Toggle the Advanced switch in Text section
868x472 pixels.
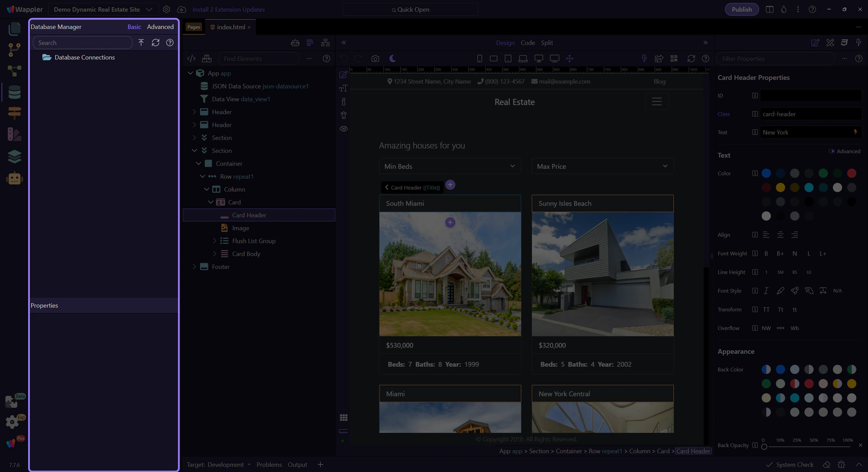(x=831, y=152)
